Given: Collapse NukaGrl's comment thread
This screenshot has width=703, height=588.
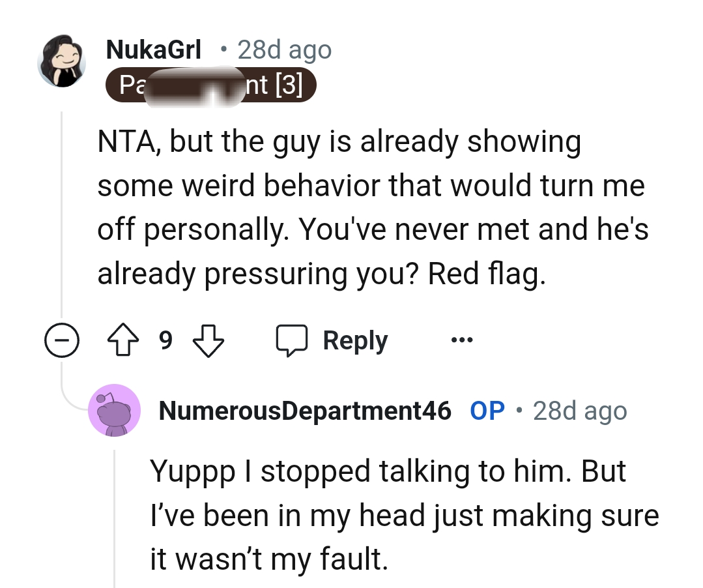Looking at the screenshot, I should point(61,340).
